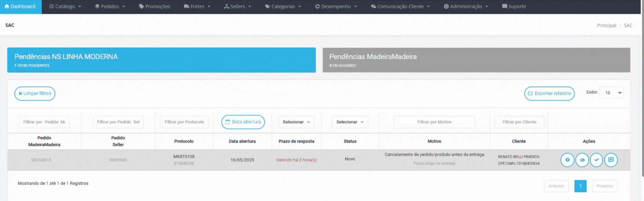Select the order number 58255813 cell
The image size is (644, 201).
[41, 160]
